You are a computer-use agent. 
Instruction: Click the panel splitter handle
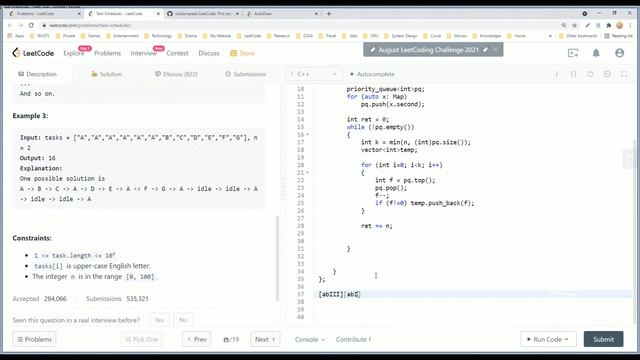point(282,189)
